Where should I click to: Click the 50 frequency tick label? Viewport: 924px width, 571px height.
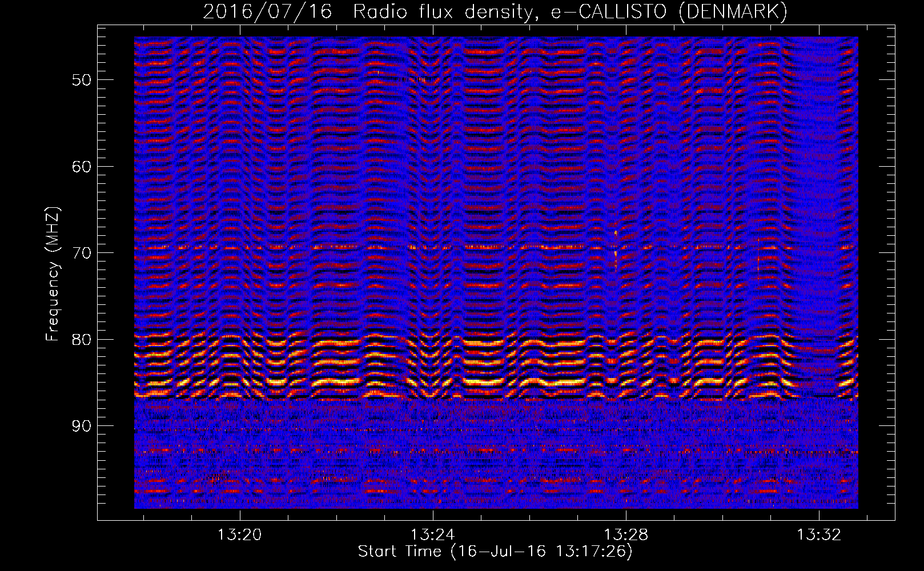pyautogui.click(x=81, y=80)
